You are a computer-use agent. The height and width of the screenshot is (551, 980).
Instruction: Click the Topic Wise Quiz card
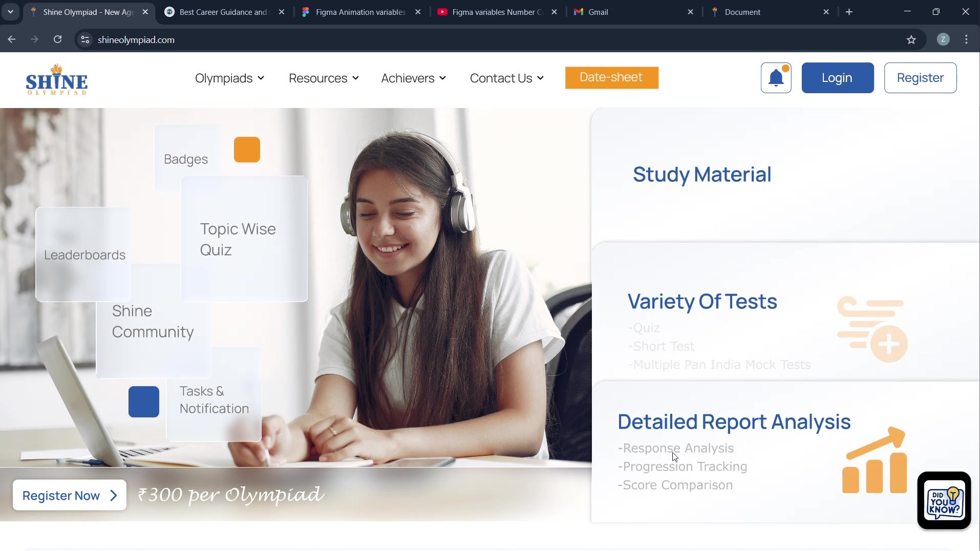(244, 239)
